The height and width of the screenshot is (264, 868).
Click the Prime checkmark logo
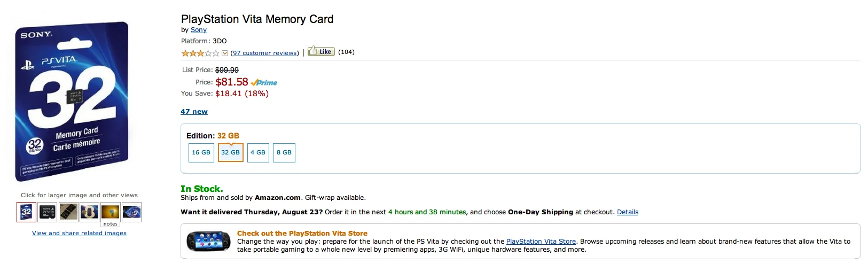[x=264, y=82]
